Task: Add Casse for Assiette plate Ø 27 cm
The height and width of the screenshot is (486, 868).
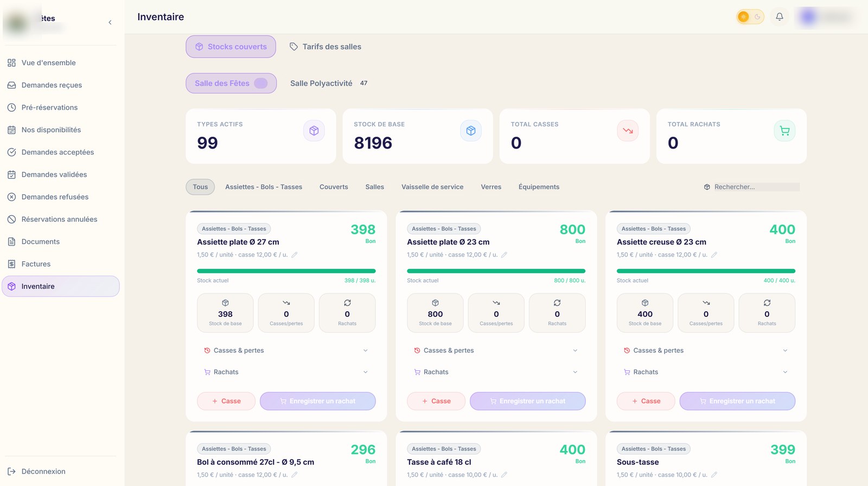Action: click(226, 401)
